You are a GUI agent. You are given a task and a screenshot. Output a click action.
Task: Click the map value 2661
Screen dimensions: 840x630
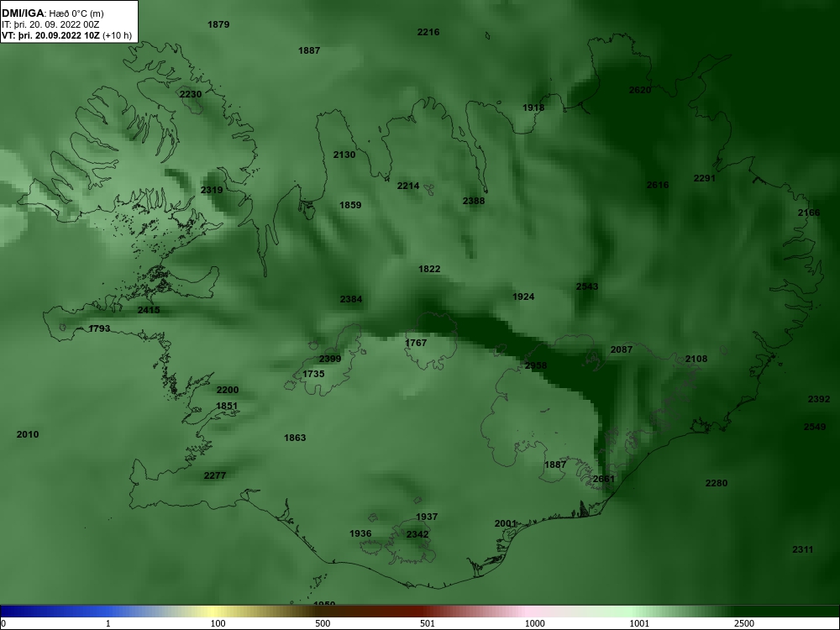(603, 479)
